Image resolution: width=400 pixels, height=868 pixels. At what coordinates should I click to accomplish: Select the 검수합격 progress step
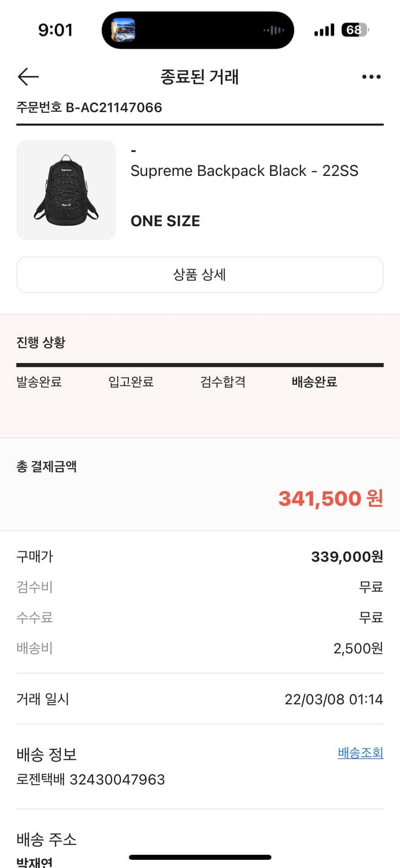[223, 382]
